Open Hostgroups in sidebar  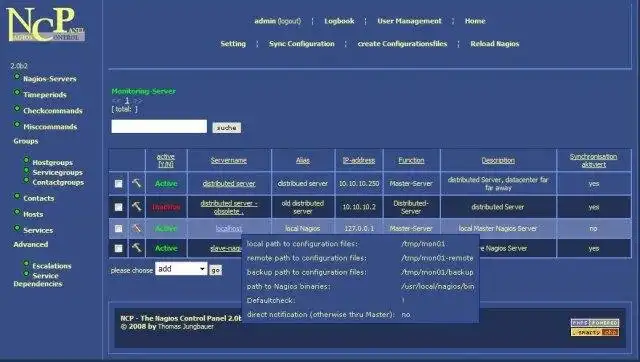[53, 162]
